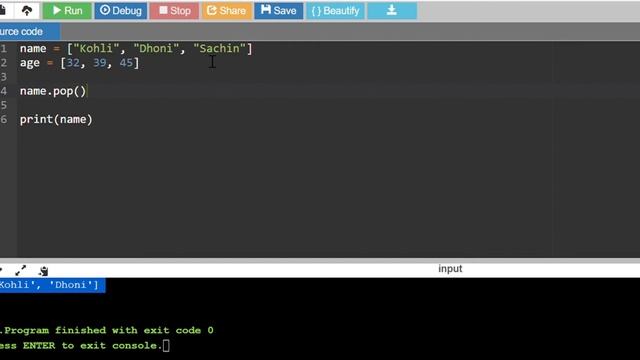Click the number 45 in age list

tap(126, 63)
